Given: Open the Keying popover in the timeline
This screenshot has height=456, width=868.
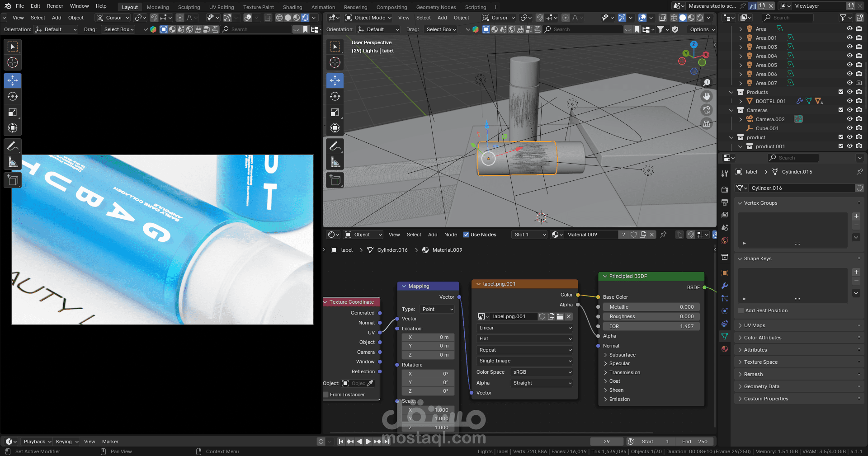Looking at the screenshot, I should (x=66, y=442).
